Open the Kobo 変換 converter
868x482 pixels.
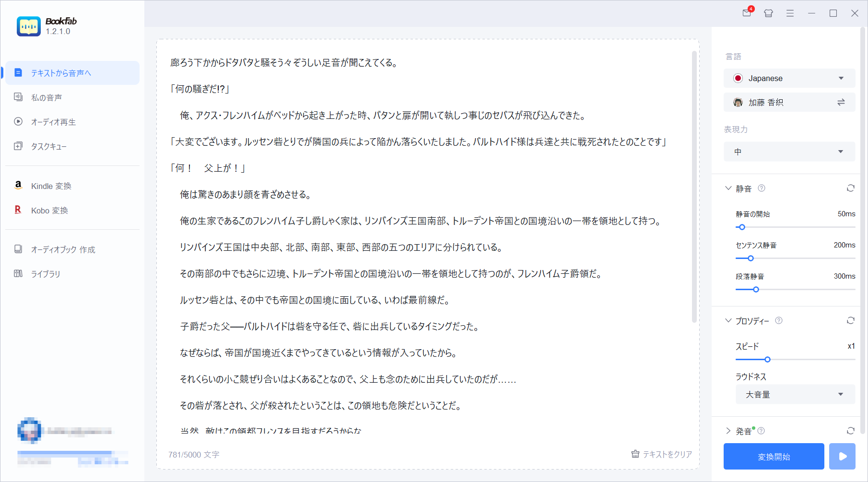tap(49, 210)
